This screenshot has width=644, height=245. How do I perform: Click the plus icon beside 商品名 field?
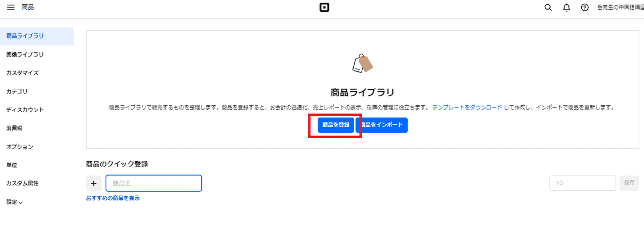(x=93, y=183)
